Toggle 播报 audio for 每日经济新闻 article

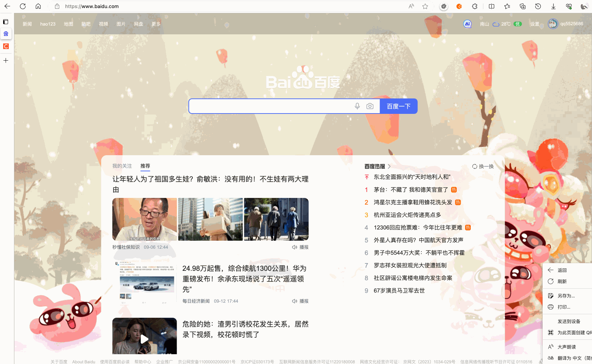point(300,301)
